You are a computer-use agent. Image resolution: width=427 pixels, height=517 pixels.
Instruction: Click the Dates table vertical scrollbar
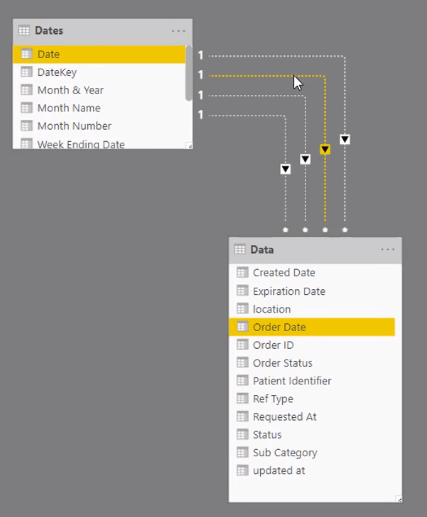[189, 73]
